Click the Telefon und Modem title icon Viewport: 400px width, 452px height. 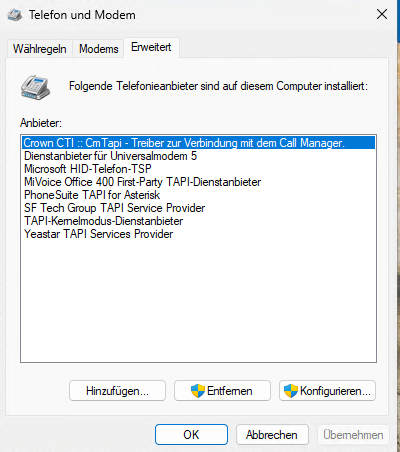tap(15, 15)
